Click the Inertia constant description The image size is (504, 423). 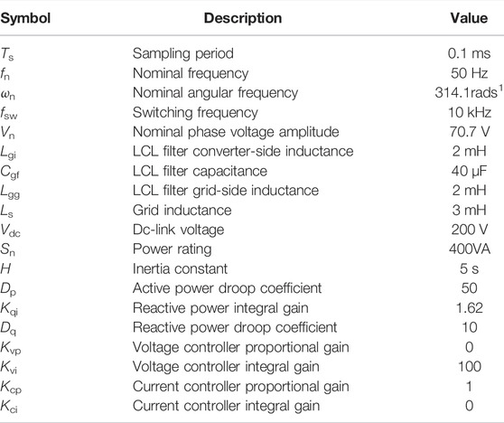pyautogui.click(x=180, y=269)
